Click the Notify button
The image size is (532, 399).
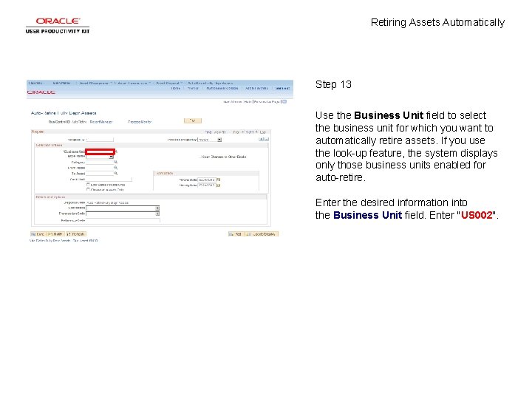coord(55,234)
